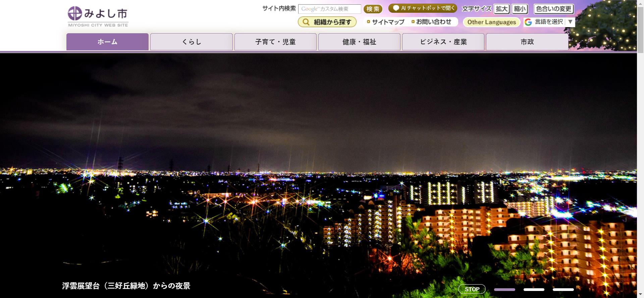
Task: Open the 子育て・児童 navigation tab
Action: point(275,42)
